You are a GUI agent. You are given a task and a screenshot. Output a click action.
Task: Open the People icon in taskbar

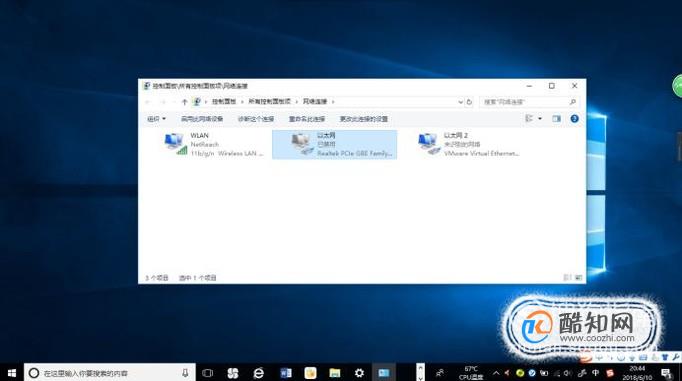pos(440,373)
